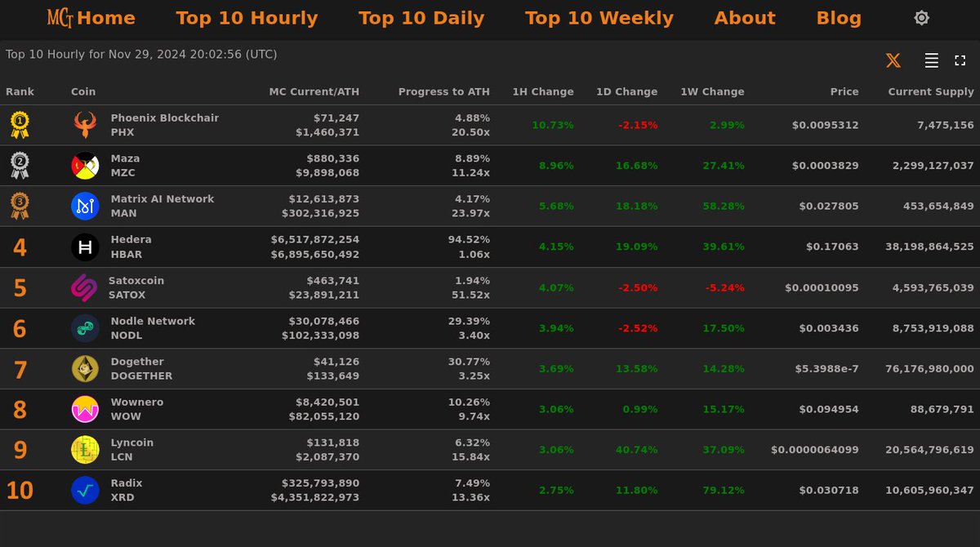Open the Top 10 Daily page
980x547 pixels.
421,18
